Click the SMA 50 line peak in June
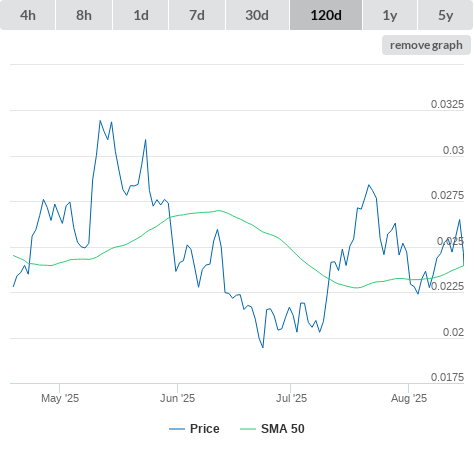Image resolution: width=474 pixels, height=455 pixels. pos(219,210)
